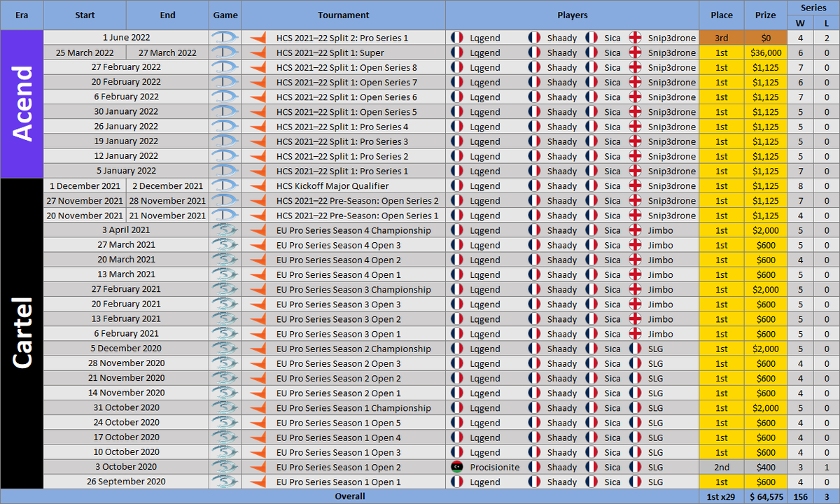
Task: Click the 'Overall' summary row label
Action: pos(350,496)
